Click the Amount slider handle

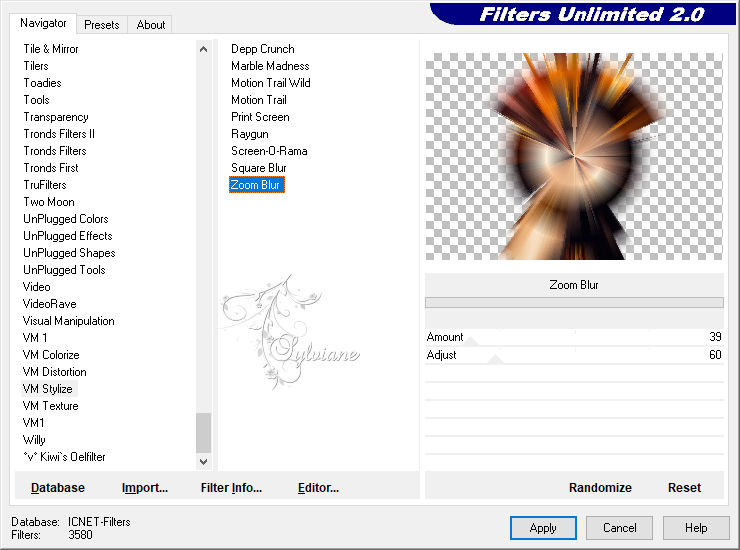(x=471, y=341)
